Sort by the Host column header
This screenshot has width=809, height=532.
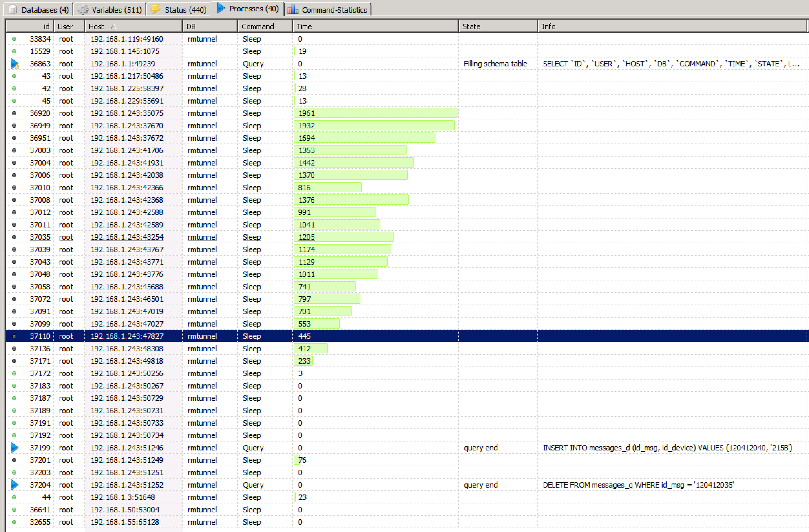click(96, 26)
